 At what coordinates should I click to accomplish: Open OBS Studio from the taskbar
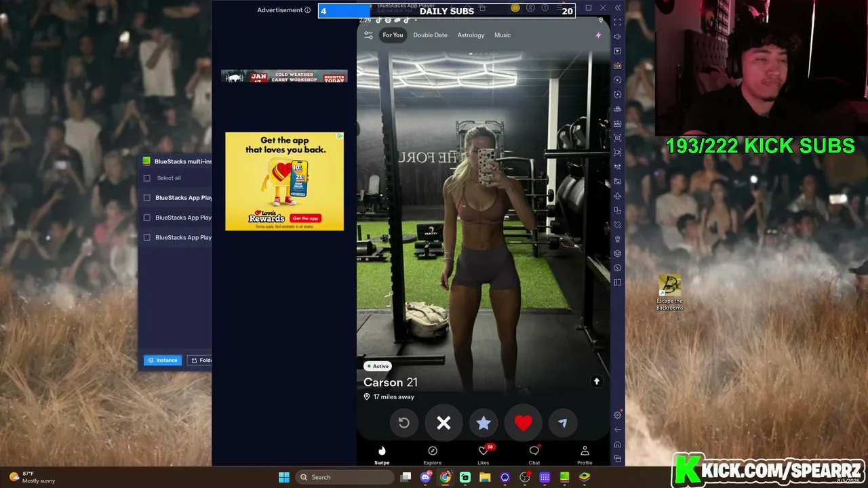525,477
